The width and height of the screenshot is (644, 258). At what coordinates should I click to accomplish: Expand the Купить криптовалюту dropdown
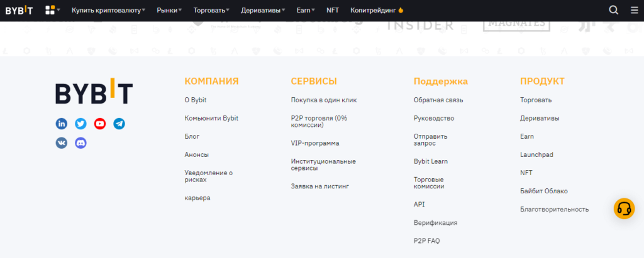click(x=108, y=11)
